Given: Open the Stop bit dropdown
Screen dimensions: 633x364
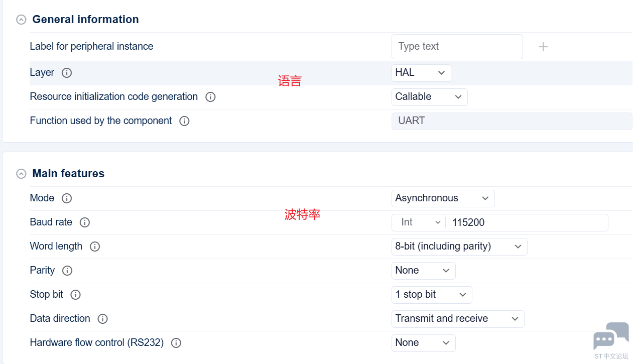Looking at the screenshot, I should (432, 295).
